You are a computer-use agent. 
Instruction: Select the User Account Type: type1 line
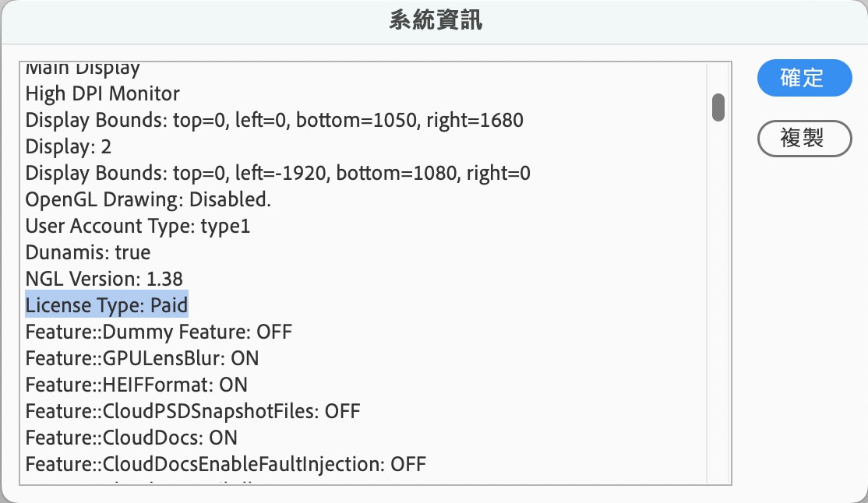(138, 227)
